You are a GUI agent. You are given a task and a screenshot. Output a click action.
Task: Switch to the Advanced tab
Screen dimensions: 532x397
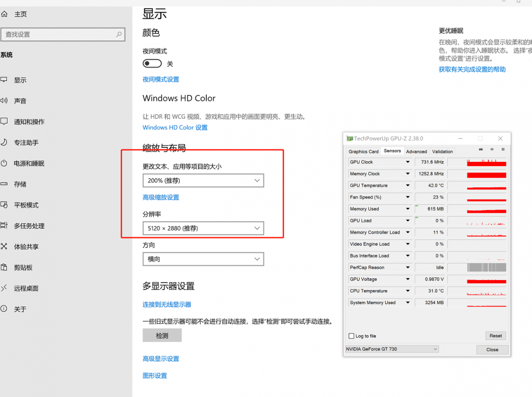tap(417, 152)
